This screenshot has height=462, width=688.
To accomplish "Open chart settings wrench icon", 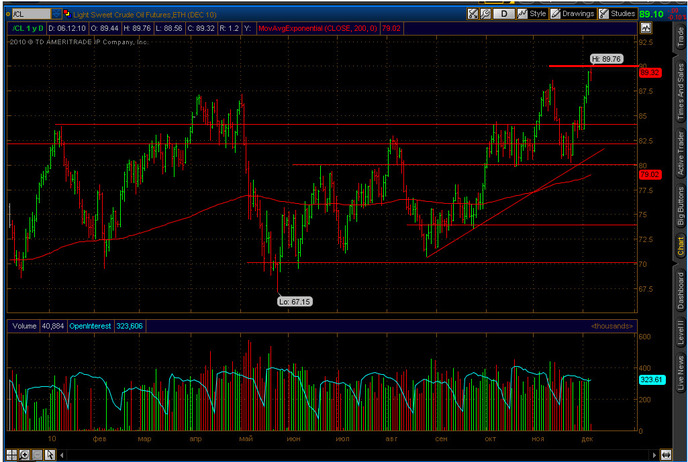I will coord(485,14).
